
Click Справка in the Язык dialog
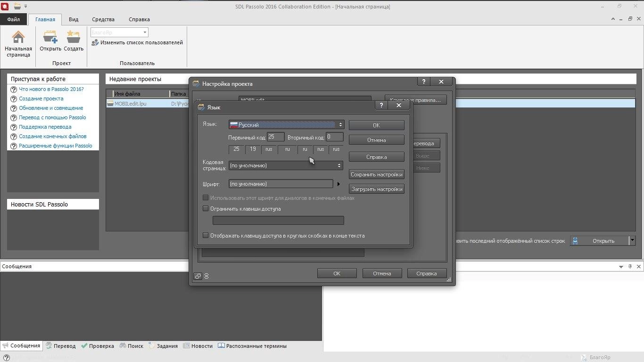pyautogui.click(x=376, y=157)
